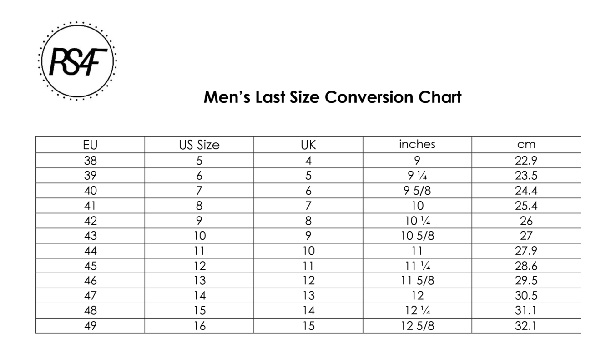616x364 pixels.
Task: Click the 32.1 cm cell
Action: click(x=526, y=326)
